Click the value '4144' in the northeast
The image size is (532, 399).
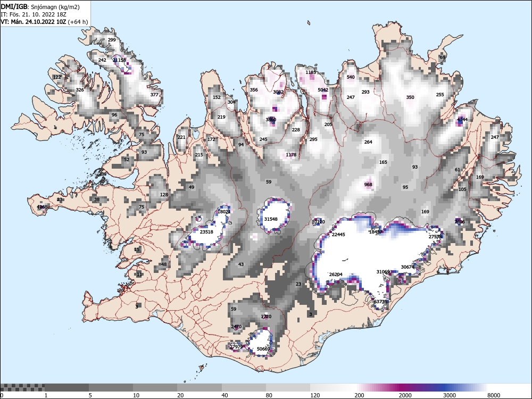(462, 120)
